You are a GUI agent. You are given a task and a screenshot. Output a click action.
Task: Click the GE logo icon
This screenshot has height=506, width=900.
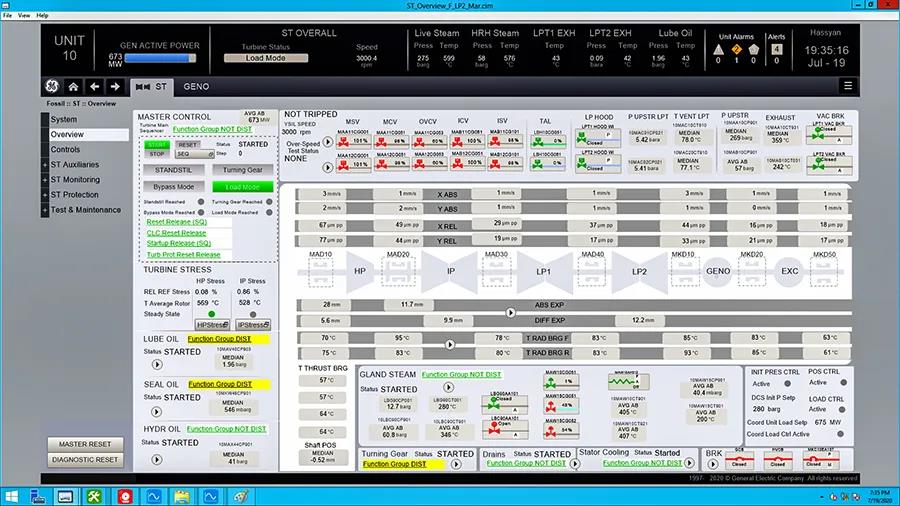[50, 87]
